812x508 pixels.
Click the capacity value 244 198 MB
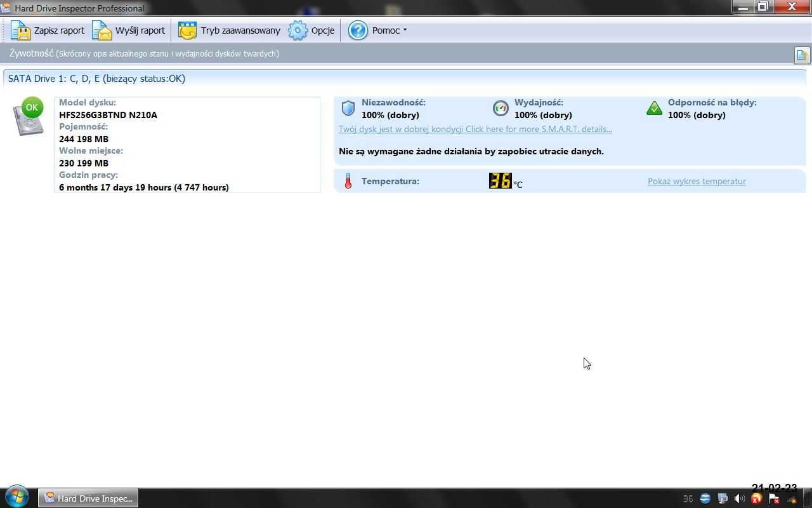[x=84, y=139]
